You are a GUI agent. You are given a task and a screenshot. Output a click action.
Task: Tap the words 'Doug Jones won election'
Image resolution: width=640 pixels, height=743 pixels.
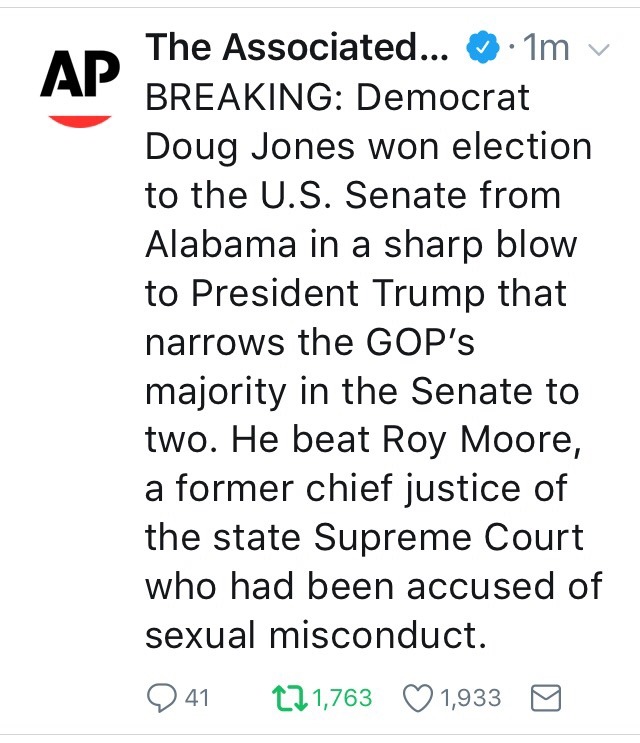pos(369,147)
